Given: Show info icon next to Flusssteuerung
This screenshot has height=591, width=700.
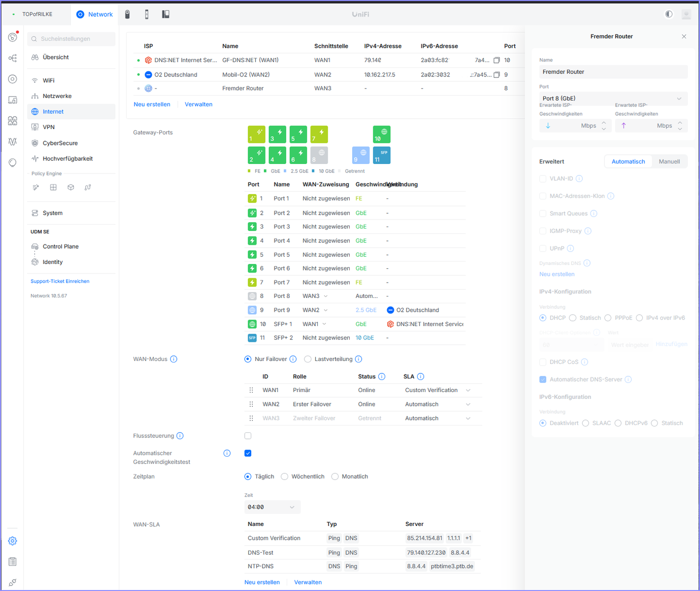Looking at the screenshot, I should coord(180,436).
